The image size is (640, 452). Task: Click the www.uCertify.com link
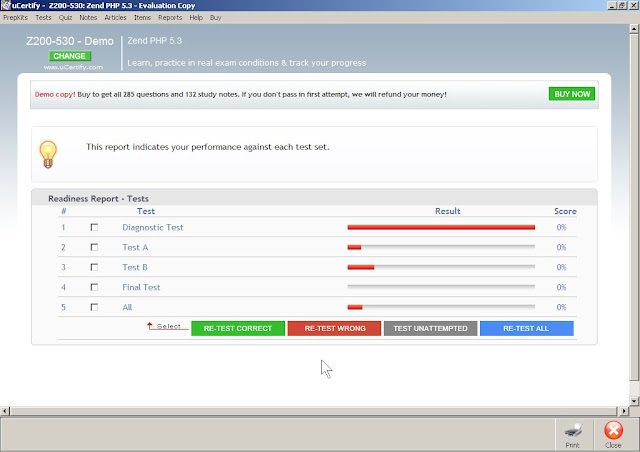coord(73,67)
